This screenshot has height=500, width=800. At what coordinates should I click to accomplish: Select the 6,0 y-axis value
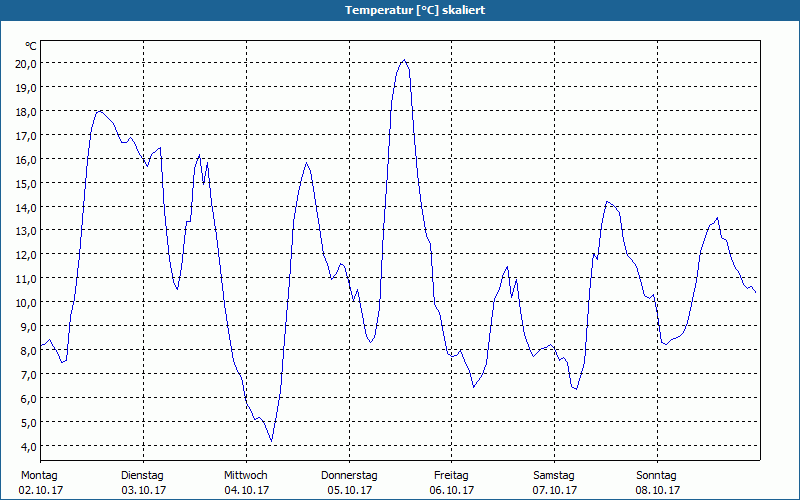click(x=28, y=399)
